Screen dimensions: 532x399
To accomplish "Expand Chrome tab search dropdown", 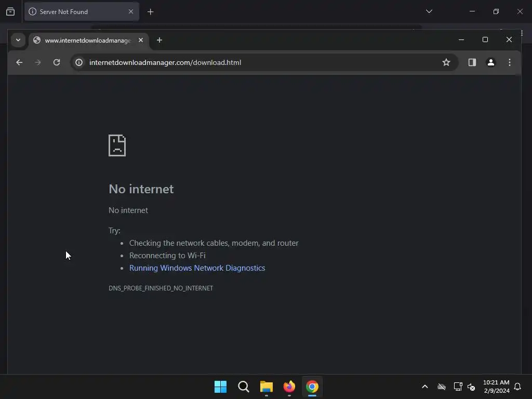I will click(18, 40).
